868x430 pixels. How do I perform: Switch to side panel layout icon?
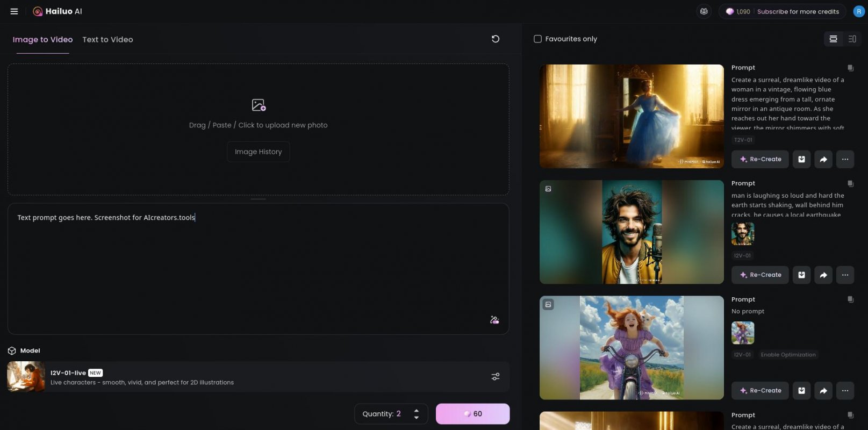click(x=852, y=39)
